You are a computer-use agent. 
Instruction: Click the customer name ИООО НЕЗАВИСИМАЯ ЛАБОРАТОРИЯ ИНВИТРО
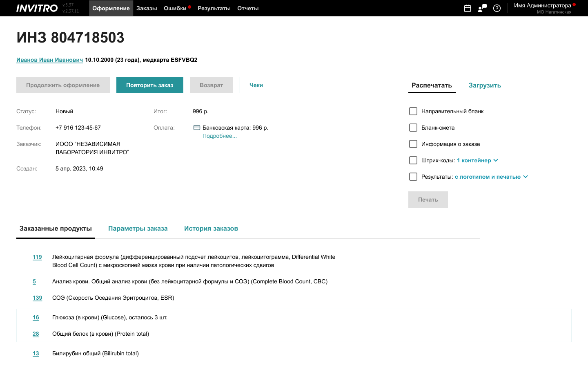point(92,148)
